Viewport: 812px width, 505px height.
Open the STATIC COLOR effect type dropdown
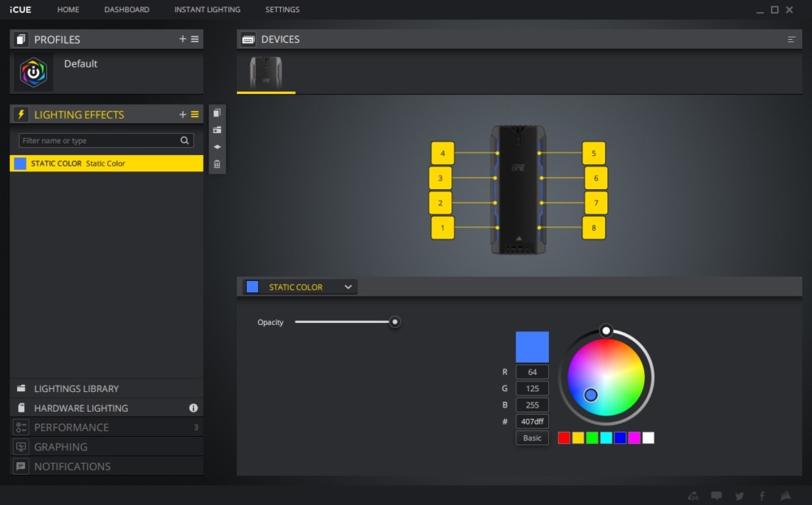click(300, 287)
